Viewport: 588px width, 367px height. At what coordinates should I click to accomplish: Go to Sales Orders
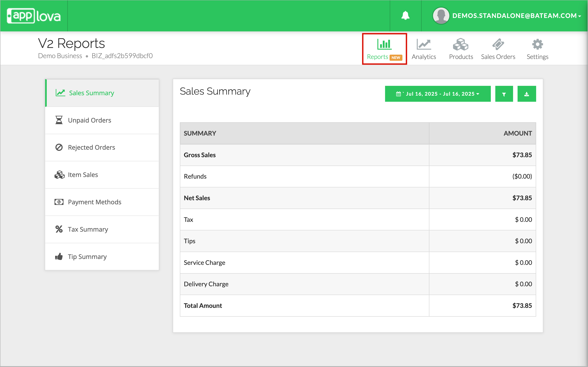[498, 49]
